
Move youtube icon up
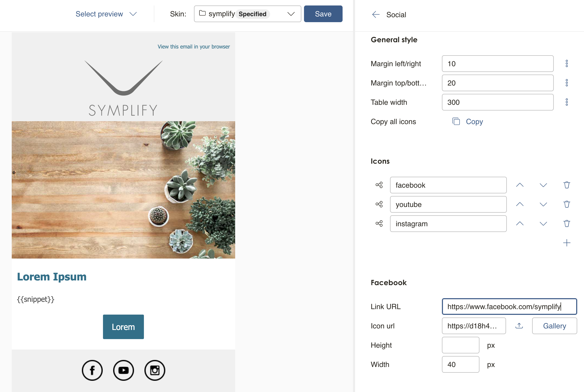[520, 204]
